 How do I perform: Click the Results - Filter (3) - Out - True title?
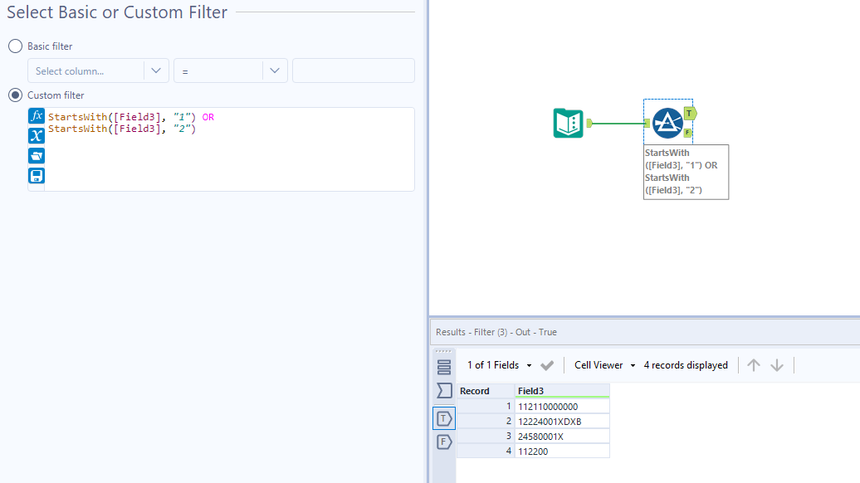point(496,332)
